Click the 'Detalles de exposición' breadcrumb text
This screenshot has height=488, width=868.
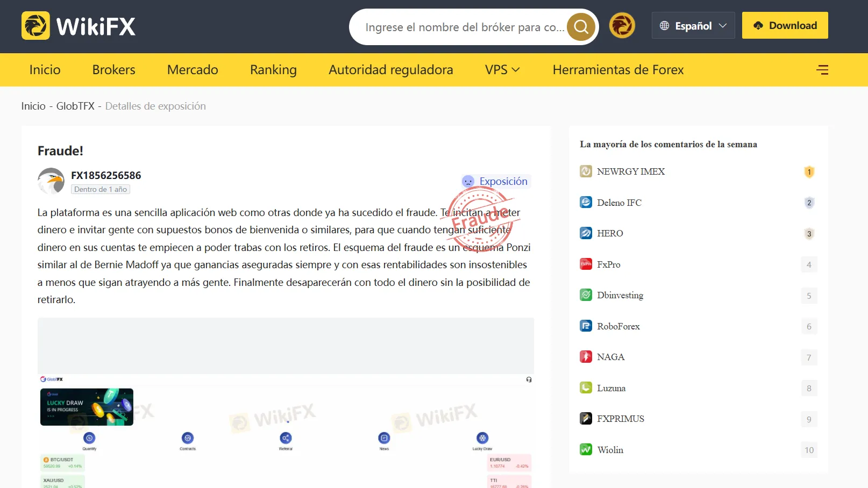(x=155, y=106)
